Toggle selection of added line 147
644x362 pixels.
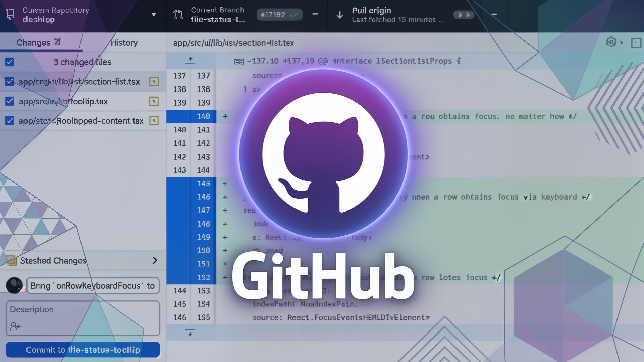pos(191,210)
